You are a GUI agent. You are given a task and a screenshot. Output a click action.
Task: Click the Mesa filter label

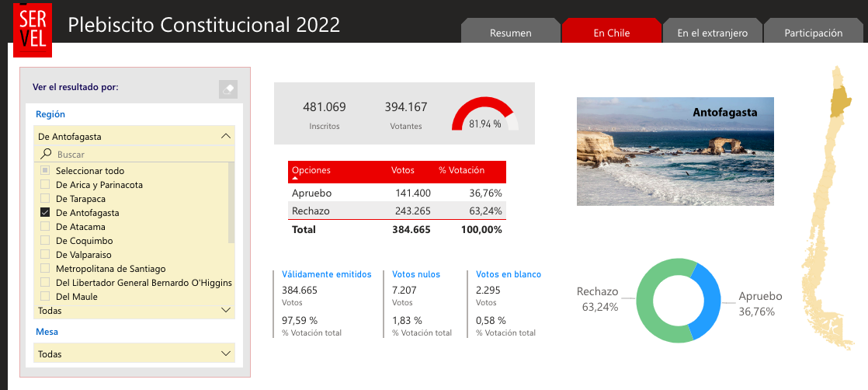pos(47,332)
